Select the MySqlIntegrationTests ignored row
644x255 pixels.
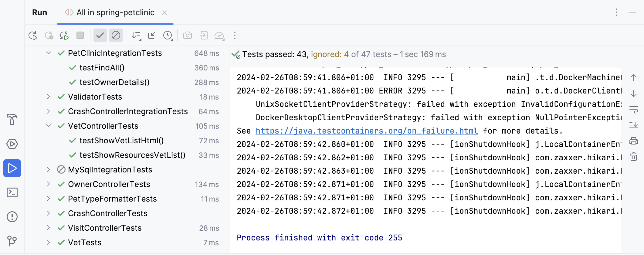pyautogui.click(x=127, y=170)
